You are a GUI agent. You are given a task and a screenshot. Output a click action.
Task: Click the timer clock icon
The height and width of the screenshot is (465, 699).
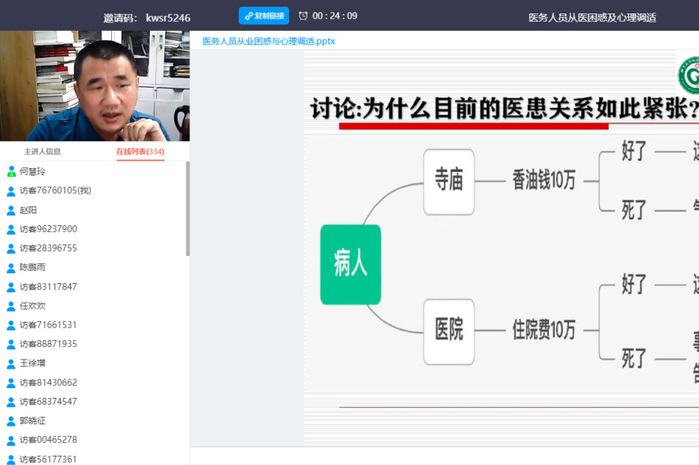tap(304, 16)
